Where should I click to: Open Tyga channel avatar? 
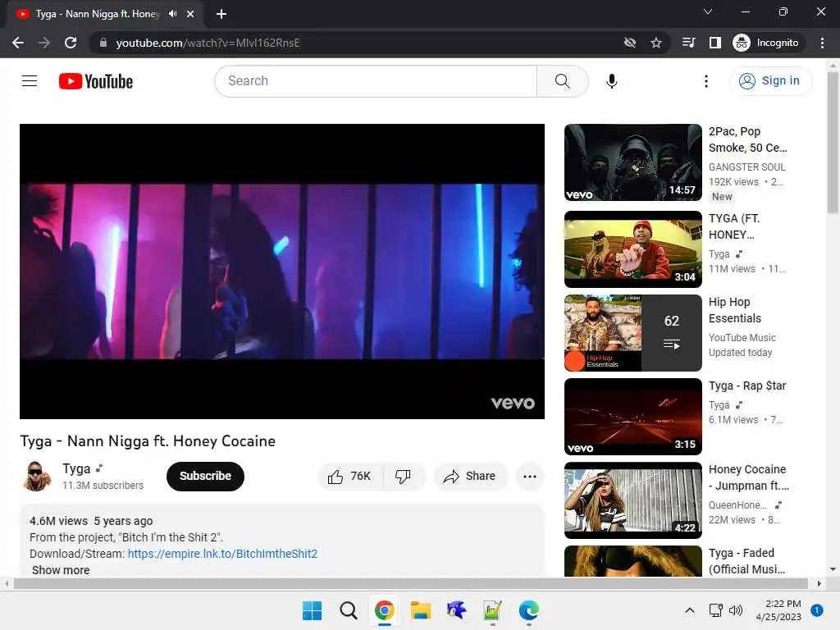click(37, 477)
